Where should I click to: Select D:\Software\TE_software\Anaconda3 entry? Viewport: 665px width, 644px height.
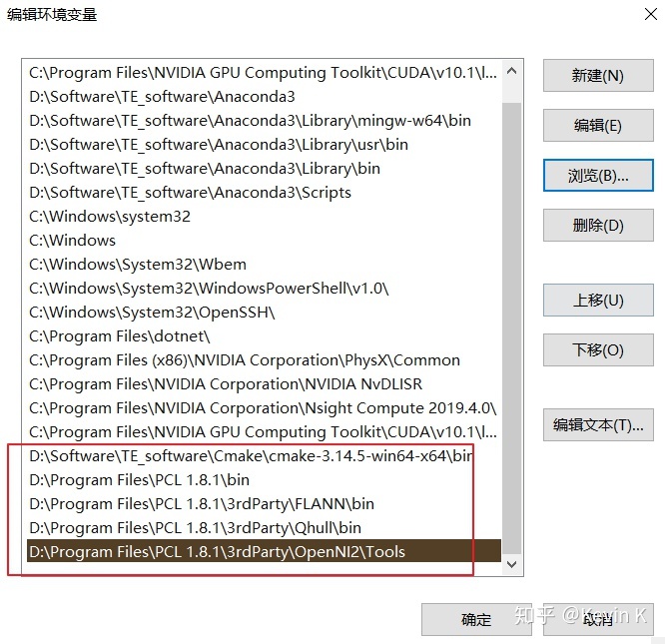[264, 97]
